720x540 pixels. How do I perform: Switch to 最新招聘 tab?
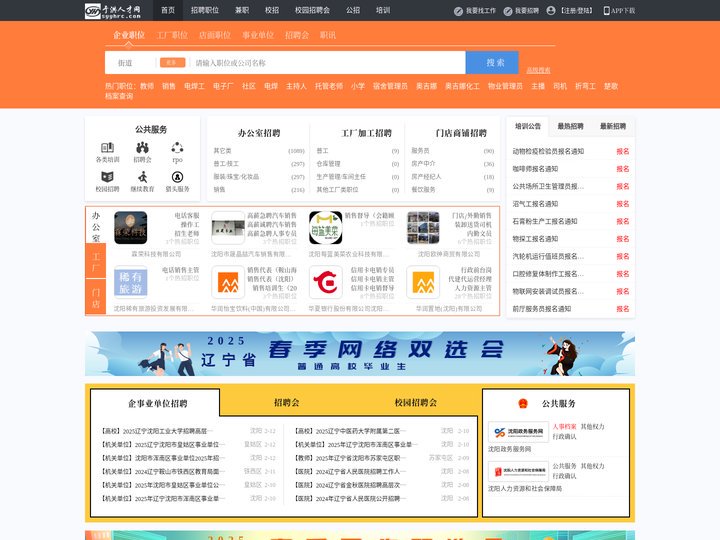click(613, 126)
